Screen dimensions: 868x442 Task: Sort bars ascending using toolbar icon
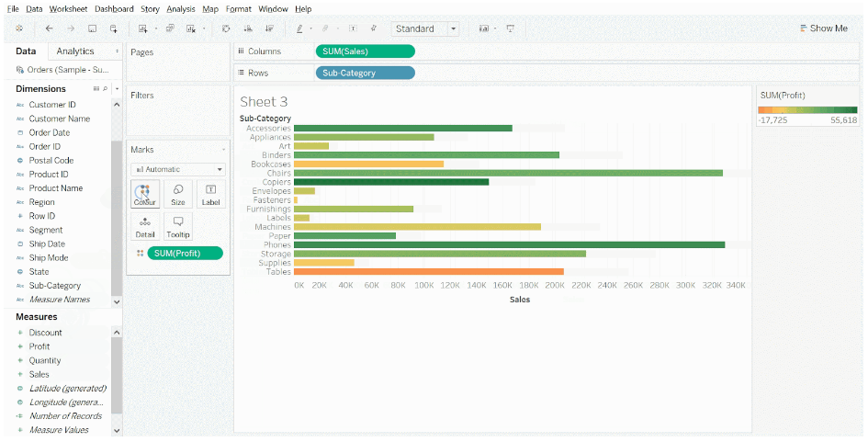coord(248,28)
